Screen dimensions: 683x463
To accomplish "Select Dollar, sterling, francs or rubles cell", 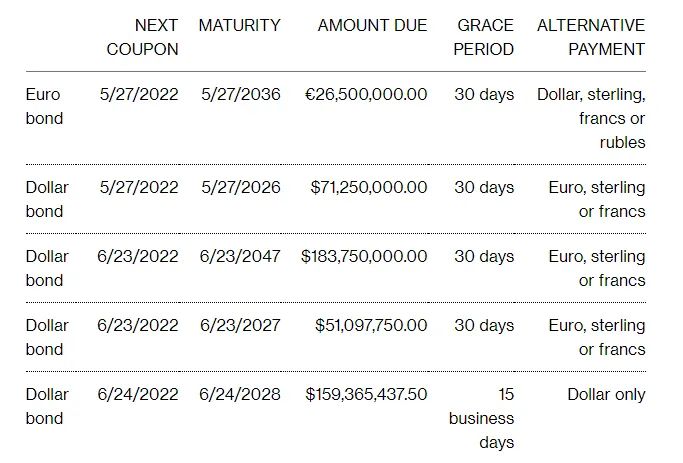I will pos(591,118).
